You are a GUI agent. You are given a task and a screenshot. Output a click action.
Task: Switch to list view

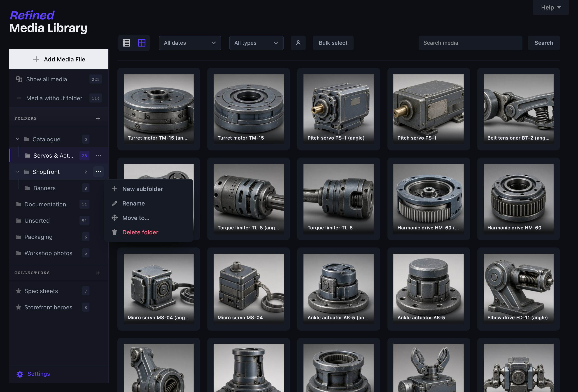[126, 43]
